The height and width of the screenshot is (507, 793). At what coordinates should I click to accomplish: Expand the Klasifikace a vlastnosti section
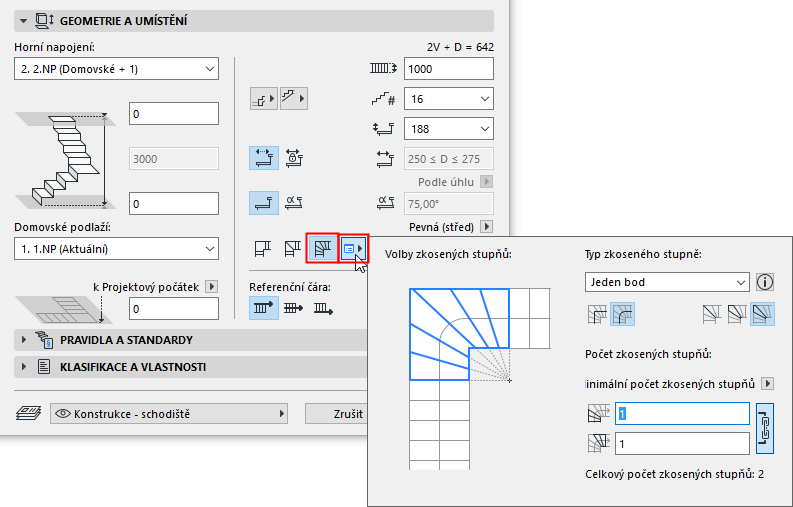point(26,367)
